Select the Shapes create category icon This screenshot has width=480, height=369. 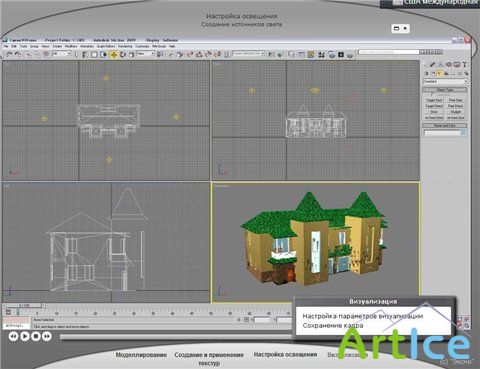433,74
